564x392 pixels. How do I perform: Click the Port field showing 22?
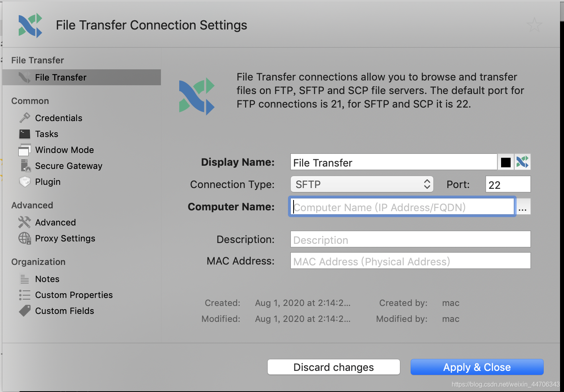click(508, 184)
